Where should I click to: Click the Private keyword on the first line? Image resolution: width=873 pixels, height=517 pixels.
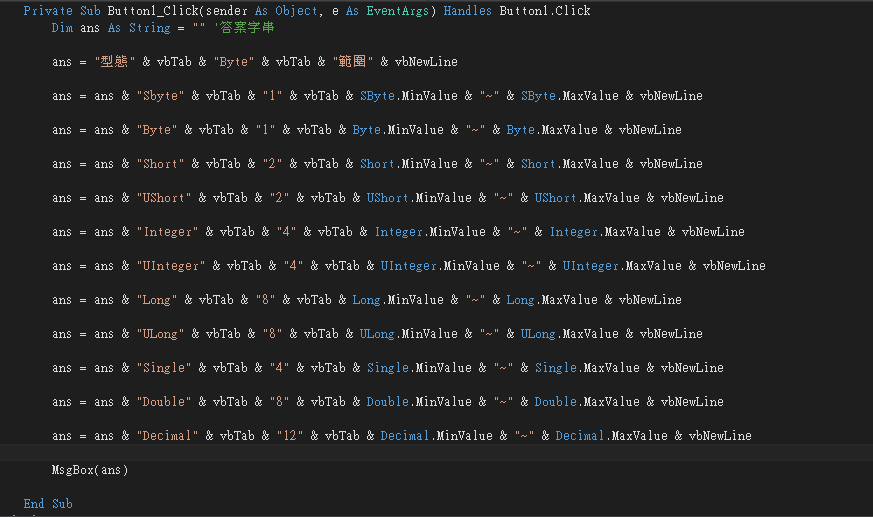48,11
